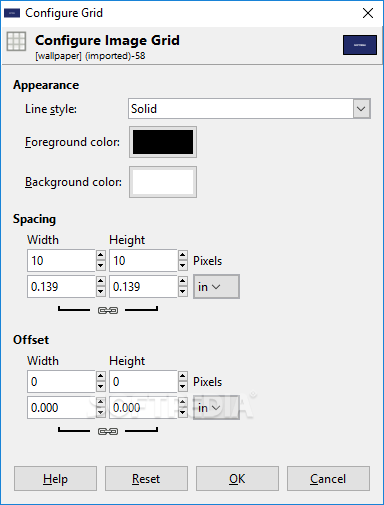
Task: Toggle the Offset chain link icon
Action: 108,431
